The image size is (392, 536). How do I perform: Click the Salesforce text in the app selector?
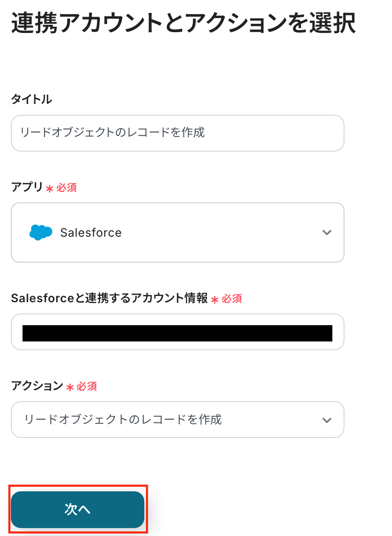coord(91,233)
